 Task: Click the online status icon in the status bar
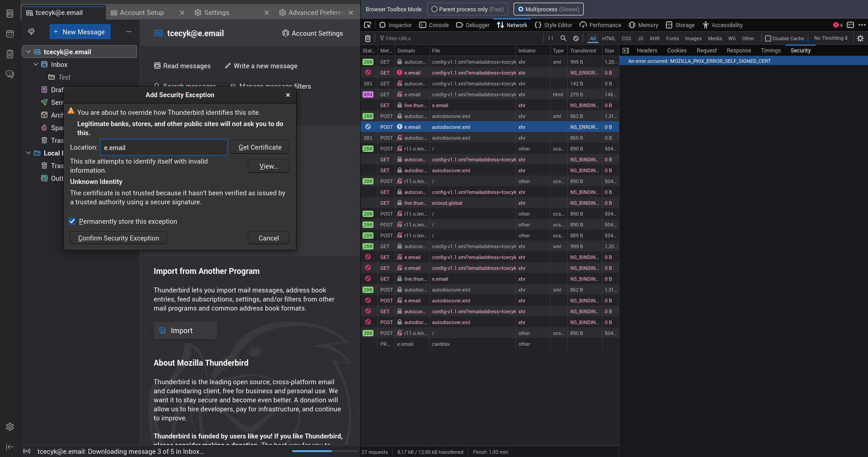pyautogui.click(x=27, y=451)
